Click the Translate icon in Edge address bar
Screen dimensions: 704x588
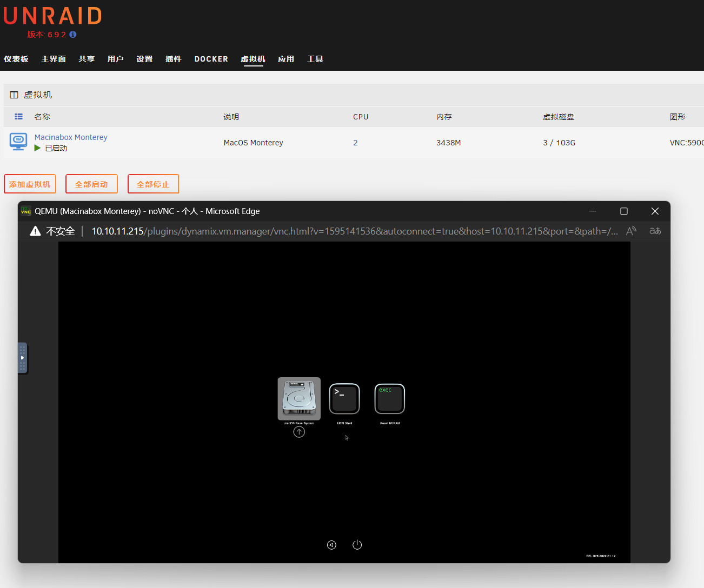tap(655, 231)
